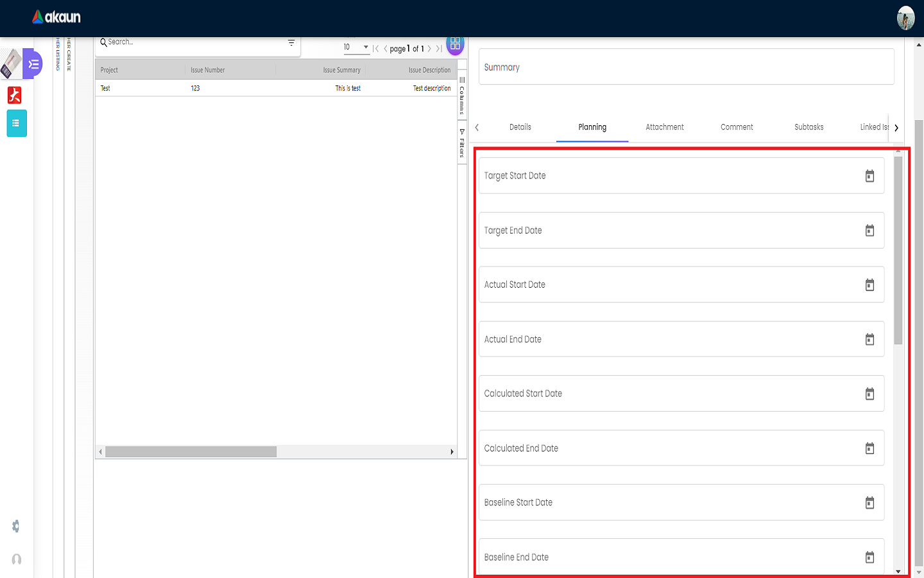The image size is (924, 578).
Task: Sort by the Issue Description column header
Action: point(411,70)
